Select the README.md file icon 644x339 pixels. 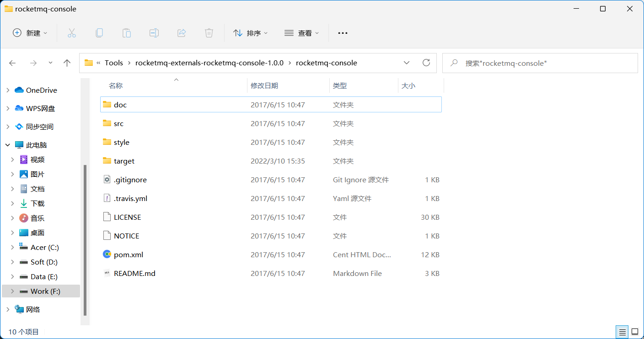tap(107, 273)
